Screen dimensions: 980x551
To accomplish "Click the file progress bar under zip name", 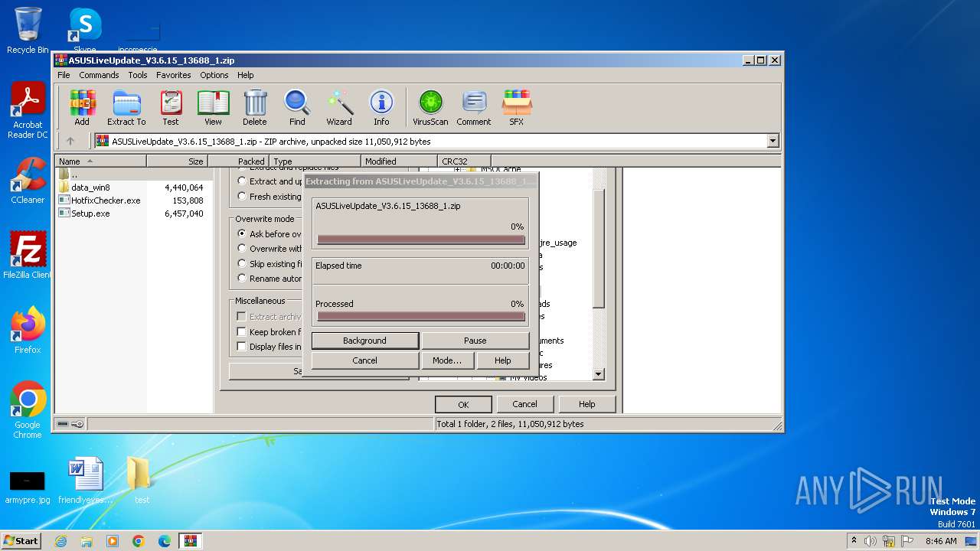I will pos(420,240).
